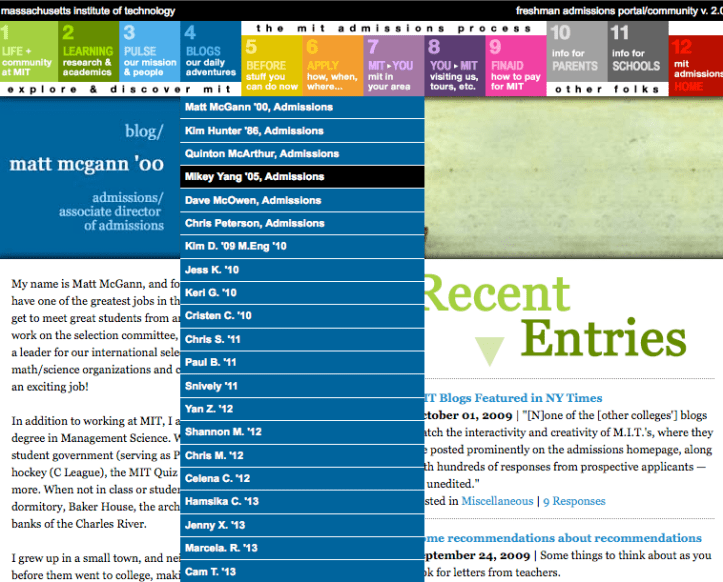Open Mikey Yang '05, Admissions blog

(x=302, y=177)
